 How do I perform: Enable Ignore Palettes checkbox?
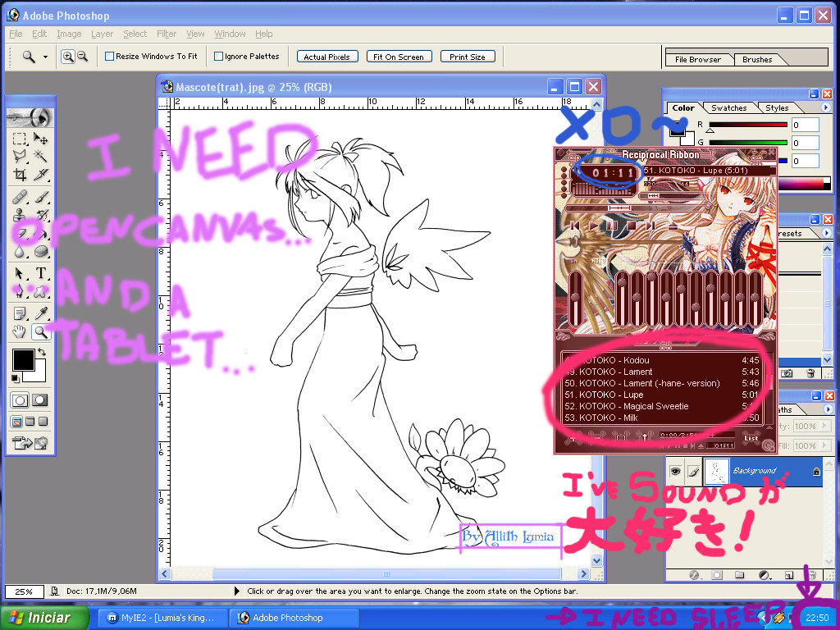click(x=218, y=56)
